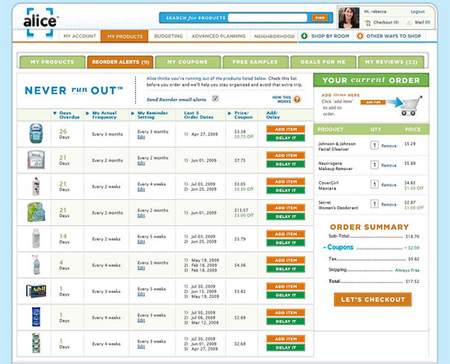Click the Logout link
The width and height of the screenshot is (450, 364).
pyautogui.click(x=418, y=12)
